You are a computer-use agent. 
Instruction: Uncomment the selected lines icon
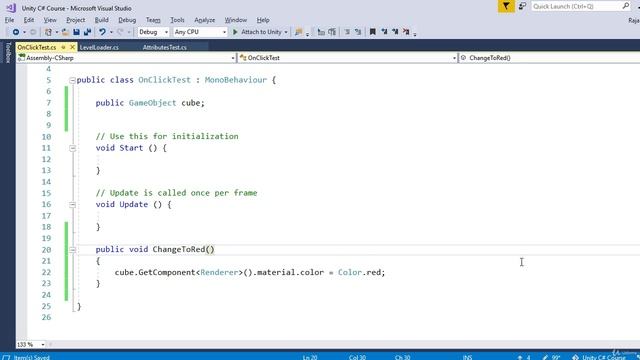[358, 32]
